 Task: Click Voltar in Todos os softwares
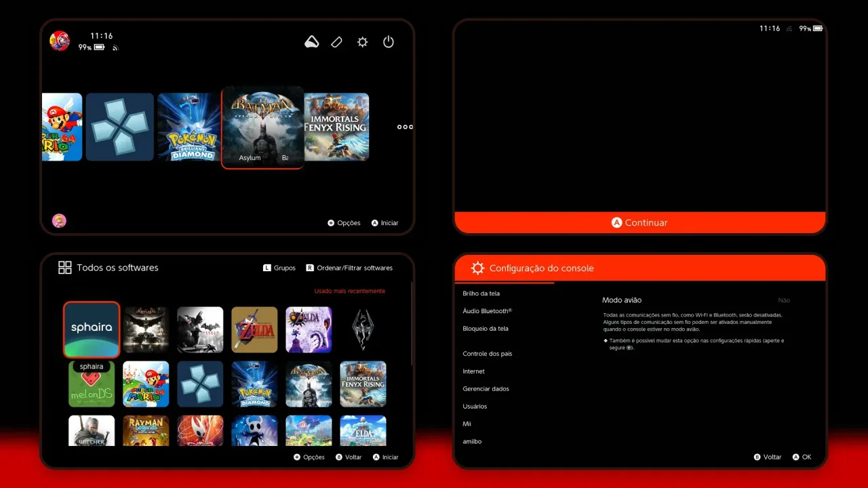(349, 457)
